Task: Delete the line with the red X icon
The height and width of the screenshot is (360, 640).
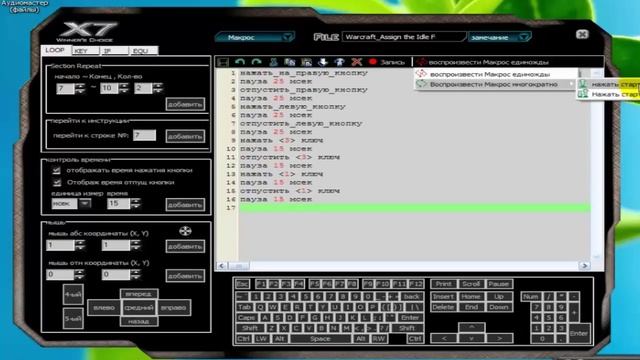Action: pyautogui.click(x=356, y=62)
